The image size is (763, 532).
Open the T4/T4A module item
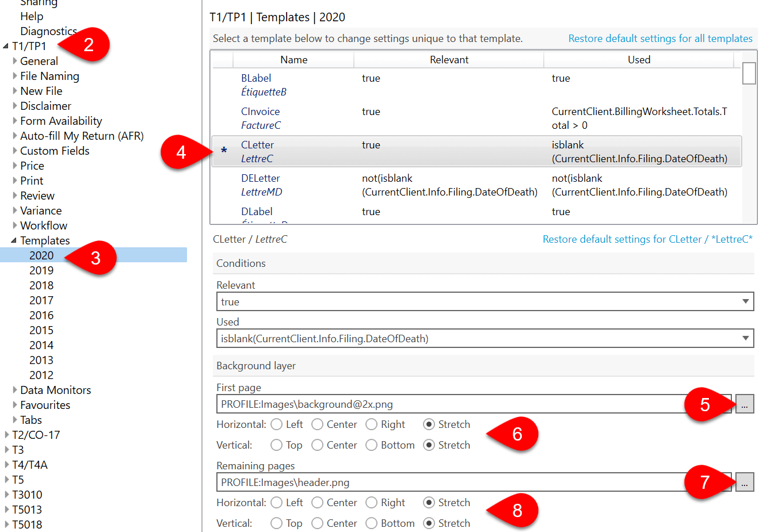30,465
